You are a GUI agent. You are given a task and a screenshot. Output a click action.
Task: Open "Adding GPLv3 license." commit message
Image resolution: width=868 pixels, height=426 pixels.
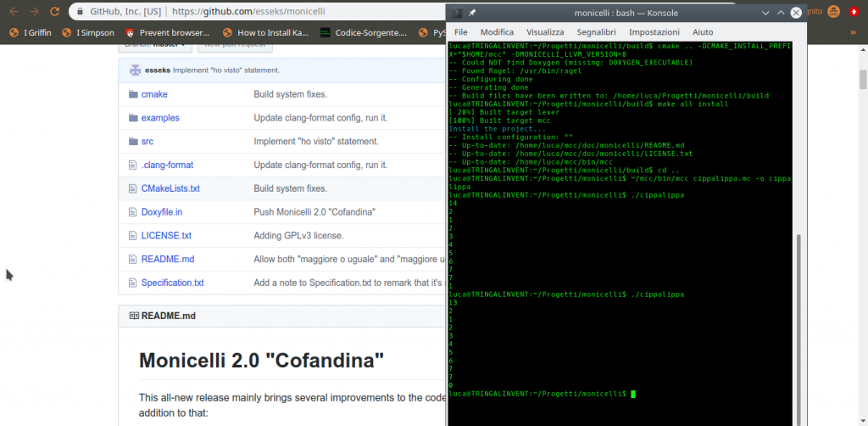tap(299, 235)
